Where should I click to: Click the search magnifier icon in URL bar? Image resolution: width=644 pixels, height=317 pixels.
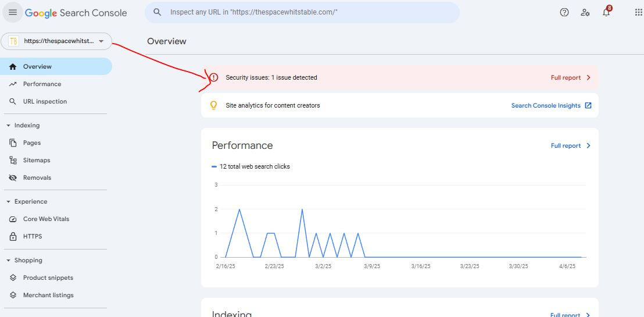158,12
